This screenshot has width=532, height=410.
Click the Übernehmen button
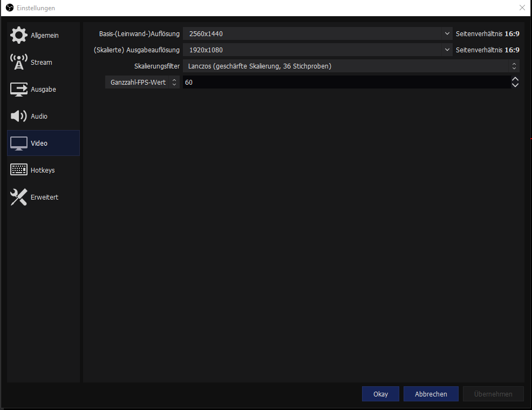(x=493, y=394)
